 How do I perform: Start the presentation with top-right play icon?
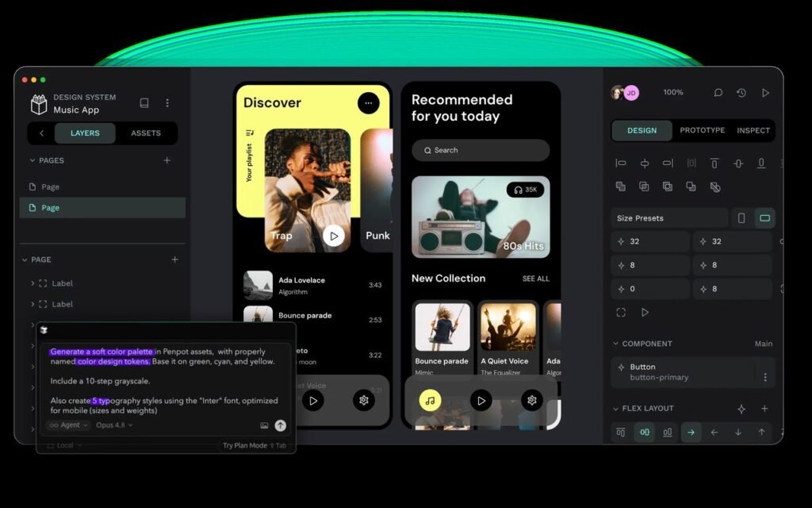coord(765,93)
